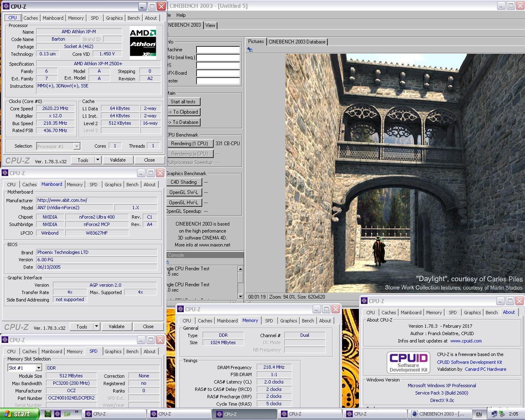Open Mainboard tab in CPU-Z About window

pos(411,313)
